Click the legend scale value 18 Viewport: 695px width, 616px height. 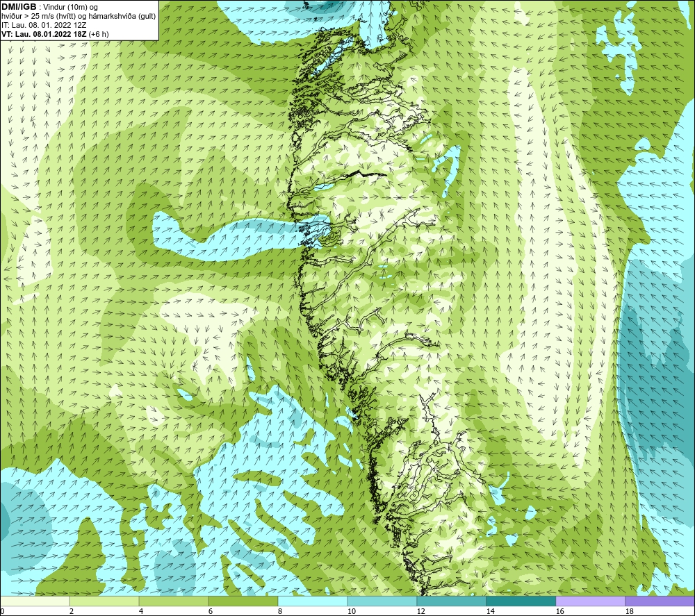click(629, 612)
